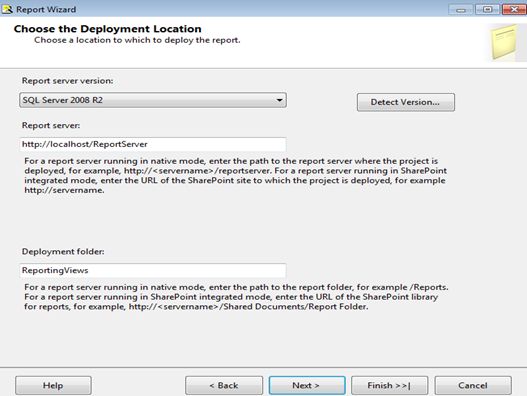Cancel the Report Wizard
The image size is (527, 396).
pyautogui.click(x=473, y=385)
